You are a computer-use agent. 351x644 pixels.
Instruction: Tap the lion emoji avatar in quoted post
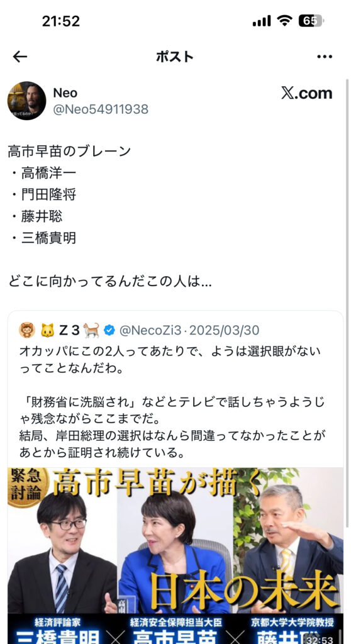tap(26, 330)
